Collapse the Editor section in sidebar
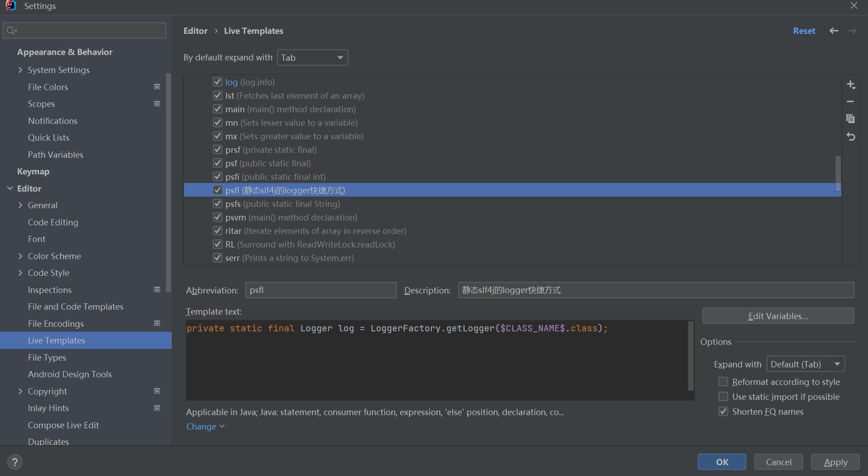Viewport: 868px width, 476px height. pos(10,188)
